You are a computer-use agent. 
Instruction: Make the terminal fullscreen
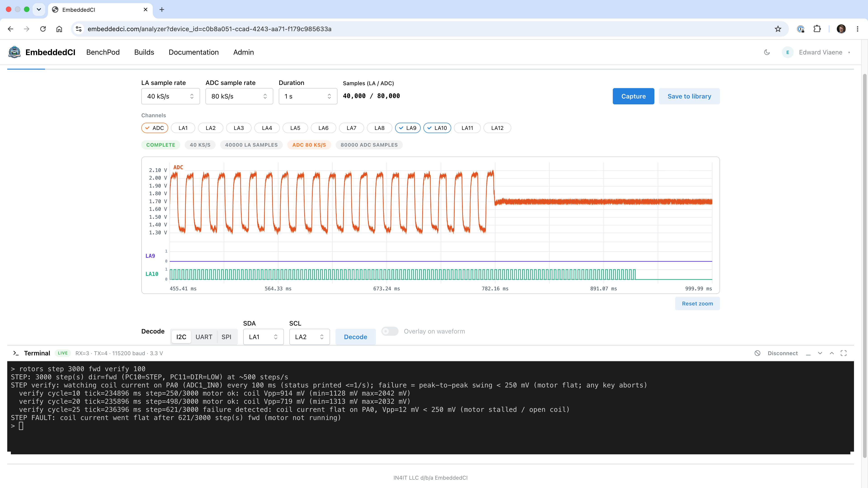click(844, 353)
